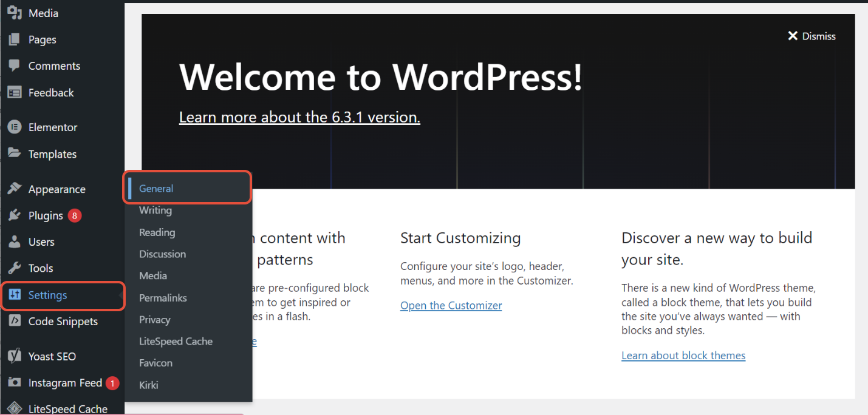The image size is (868, 415).
Task: Open LiteSpeed Cache label in main sidebar
Action: (x=68, y=409)
